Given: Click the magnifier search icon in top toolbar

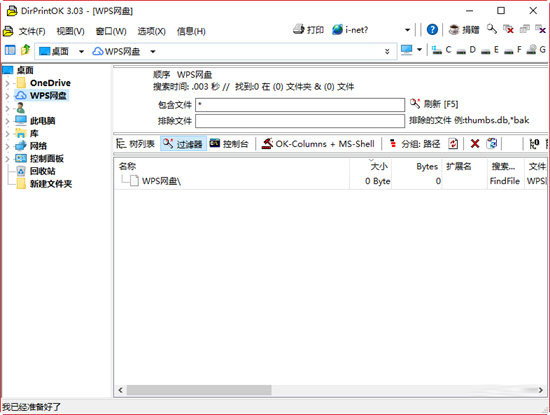Looking at the screenshot, I should point(492,29).
